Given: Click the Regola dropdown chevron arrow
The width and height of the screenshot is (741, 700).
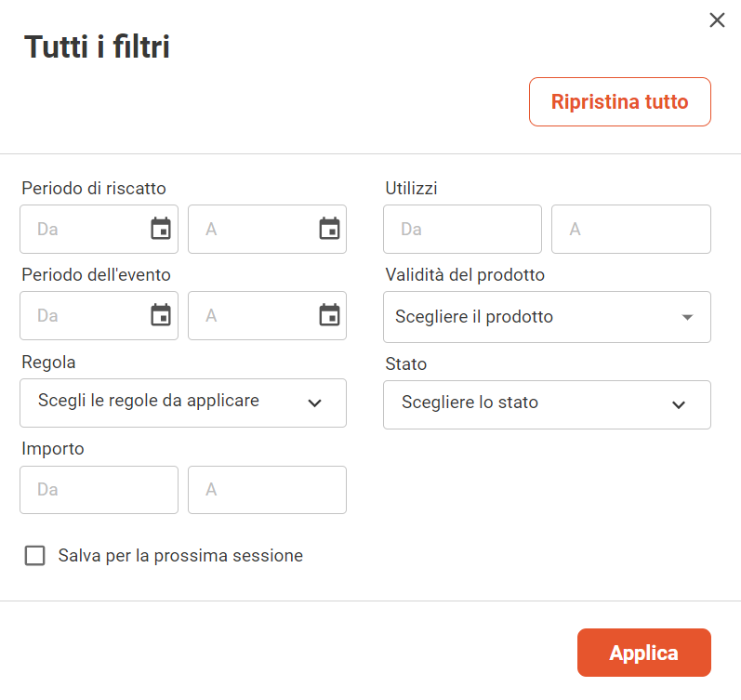Looking at the screenshot, I should [315, 403].
